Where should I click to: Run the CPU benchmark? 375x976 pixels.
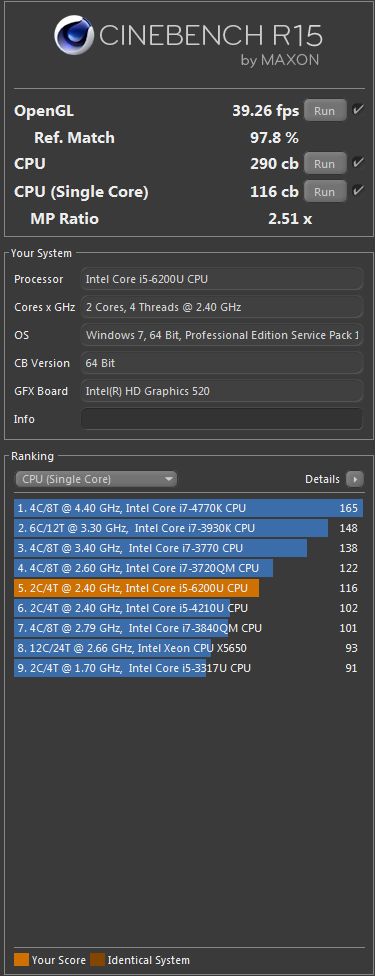325,164
